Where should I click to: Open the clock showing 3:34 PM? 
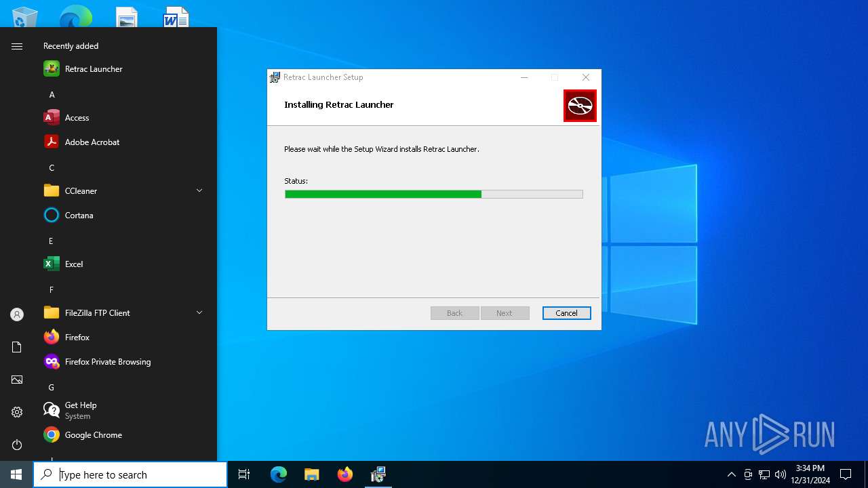tap(810, 474)
